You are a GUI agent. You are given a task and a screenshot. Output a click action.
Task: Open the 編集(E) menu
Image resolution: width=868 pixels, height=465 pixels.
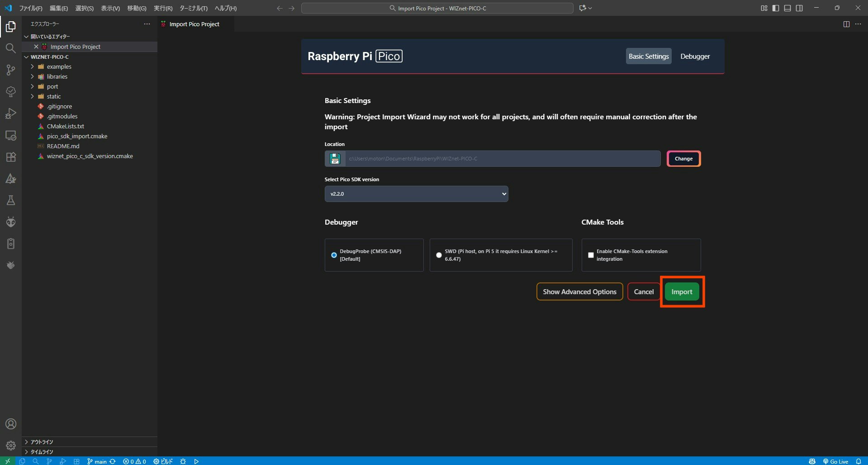click(x=59, y=8)
